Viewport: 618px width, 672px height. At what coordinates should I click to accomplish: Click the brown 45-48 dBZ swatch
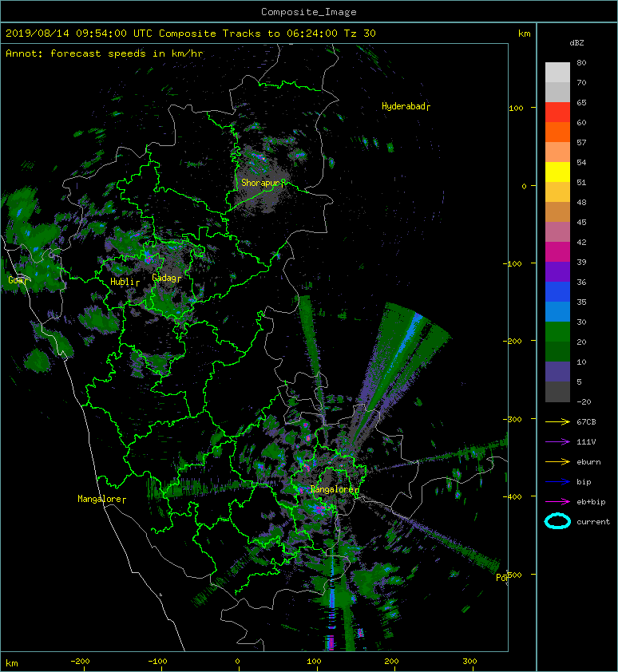pos(557,211)
